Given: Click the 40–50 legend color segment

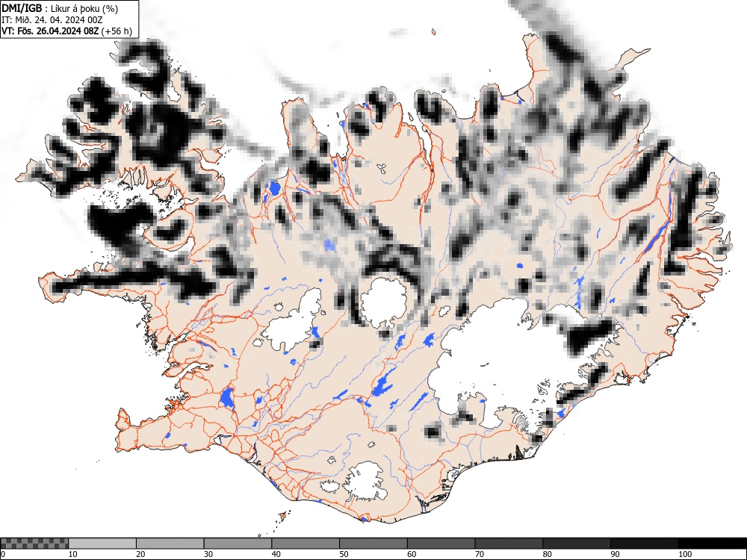Looking at the screenshot, I should [306, 544].
